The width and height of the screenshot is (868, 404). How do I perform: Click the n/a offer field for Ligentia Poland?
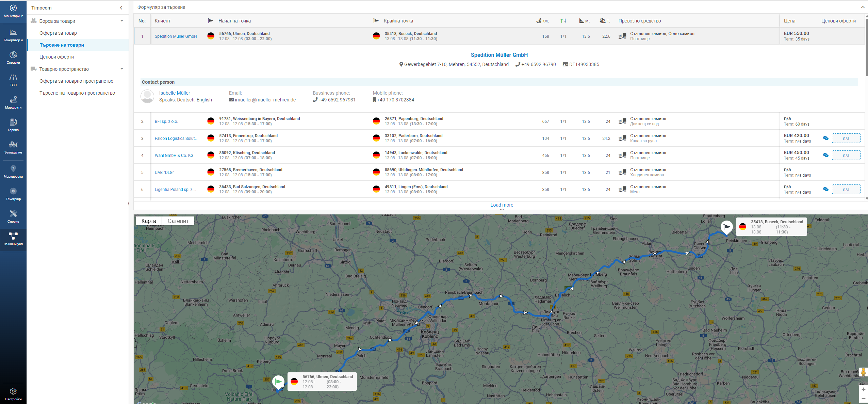[x=846, y=189]
